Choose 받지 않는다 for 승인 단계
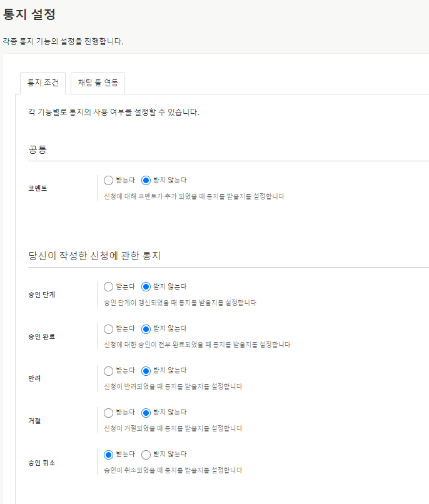This screenshot has height=504, width=429. point(146,286)
